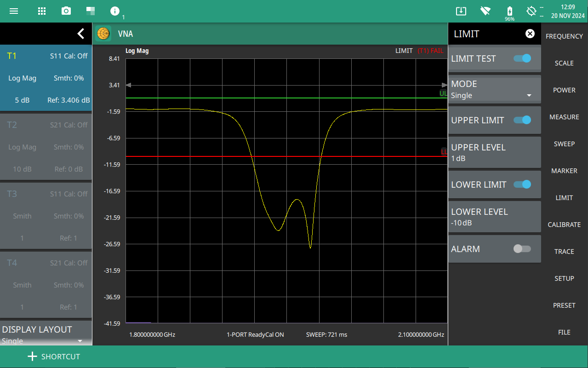Click the battery status icon

[509, 11]
